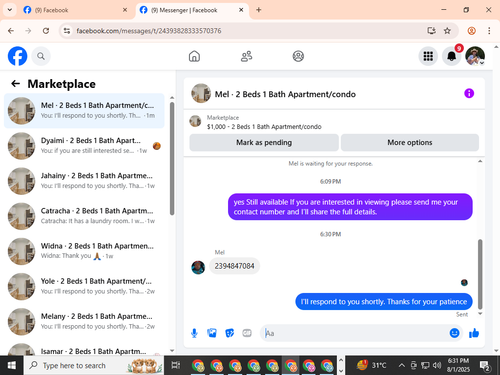Viewport: 500px width, 375px height.
Task: Open Mel's chat header title
Action: (x=285, y=94)
